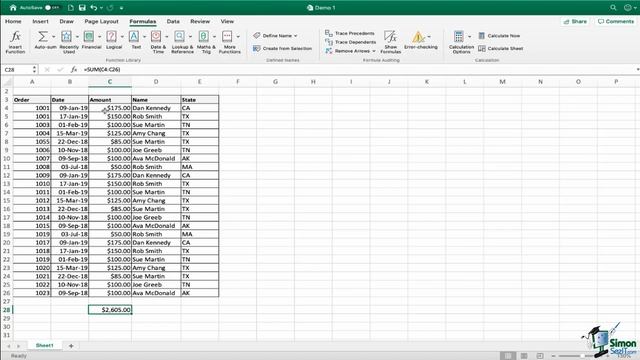Click Trace Precedents
This screenshot has width=640, height=360.
click(350, 33)
